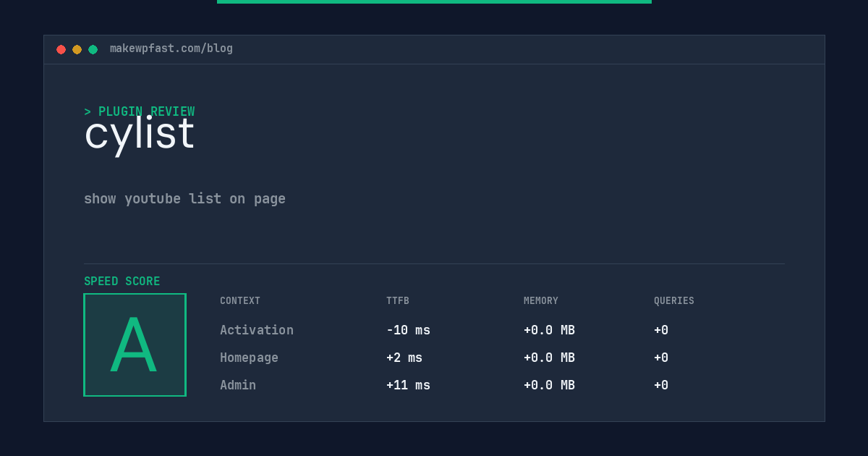Click the Activation row queries value
This screenshot has width=868, height=456.
point(661,330)
